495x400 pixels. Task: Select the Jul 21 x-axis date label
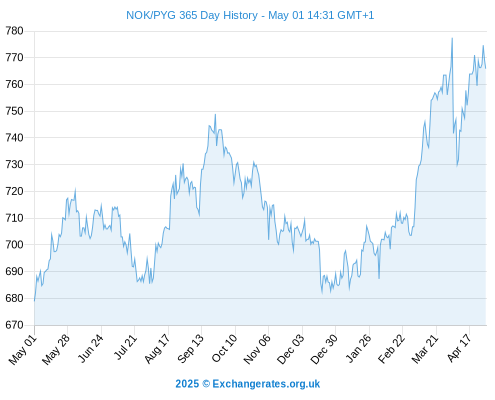pyautogui.click(x=125, y=347)
